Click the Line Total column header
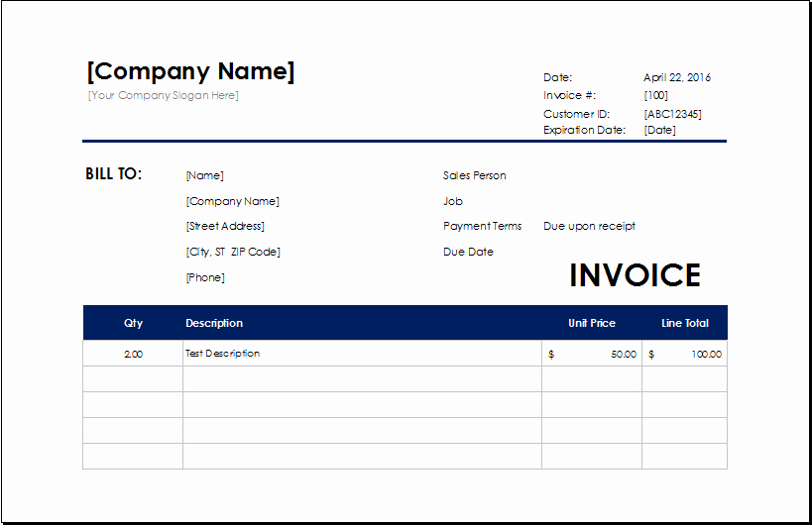812x525 pixels. point(685,323)
